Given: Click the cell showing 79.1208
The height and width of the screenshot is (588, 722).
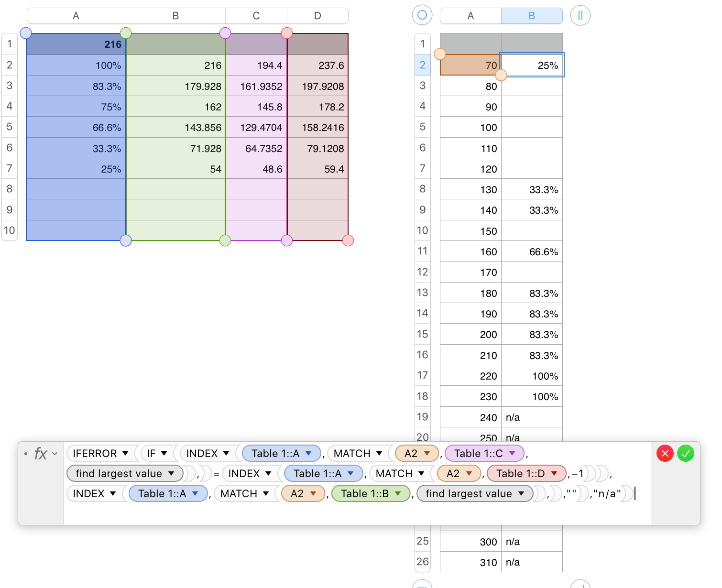Looking at the screenshot, I should coord(317,148).
